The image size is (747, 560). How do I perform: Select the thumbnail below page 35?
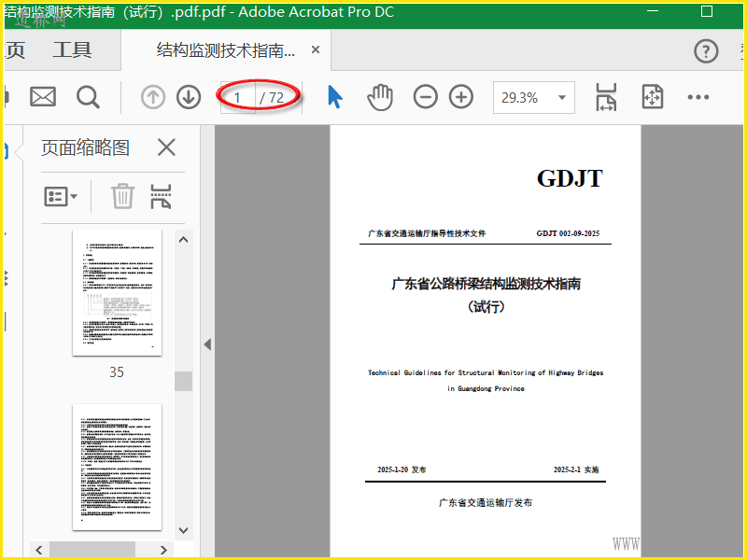pos(117,468)
